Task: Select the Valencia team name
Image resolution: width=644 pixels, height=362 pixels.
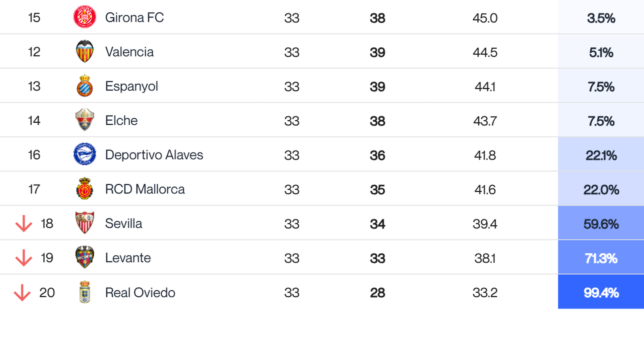Action: (129, 52)
